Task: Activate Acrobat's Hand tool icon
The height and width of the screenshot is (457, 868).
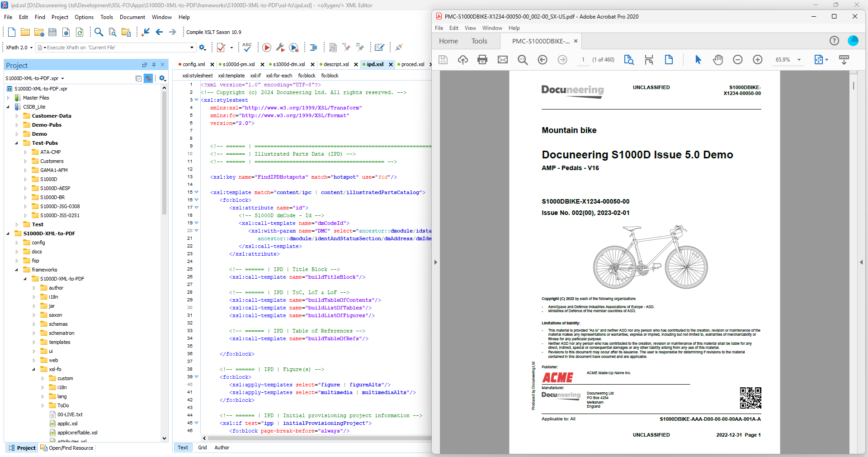Action: click(718, 60)
